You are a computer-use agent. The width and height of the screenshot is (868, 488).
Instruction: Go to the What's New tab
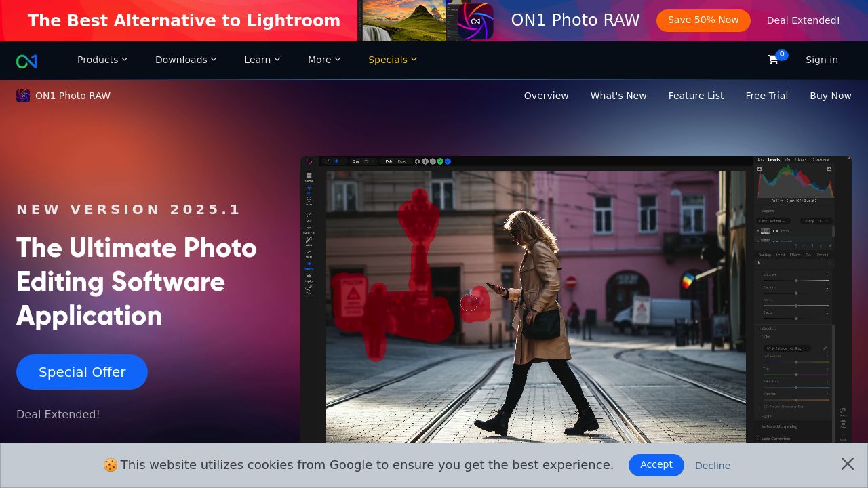coord(618,96)
